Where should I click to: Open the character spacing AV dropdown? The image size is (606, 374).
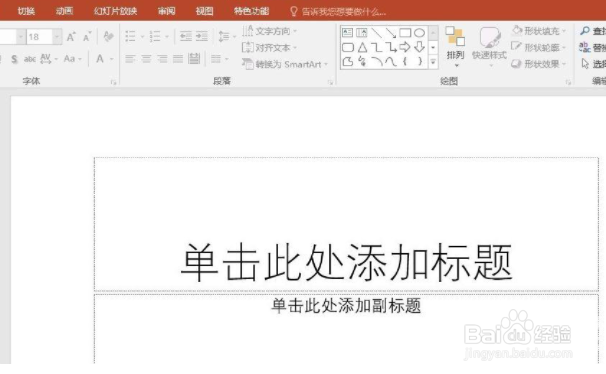point(49,59)
